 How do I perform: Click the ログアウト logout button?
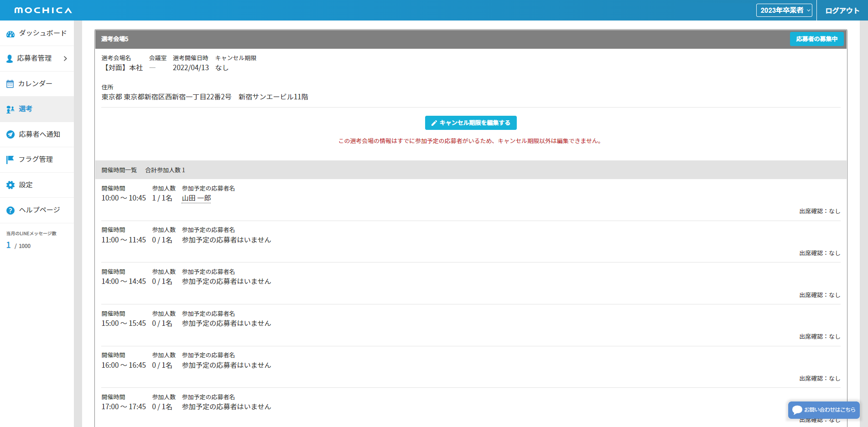point(842,10)
